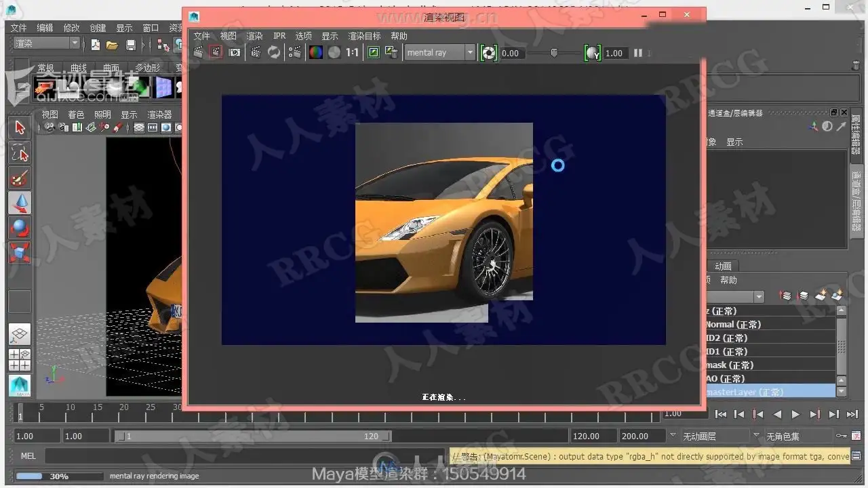Select the Lasso tool
The width and height of the screenshot is (868, 488).
pyautogui.click(x=20, y=153)
